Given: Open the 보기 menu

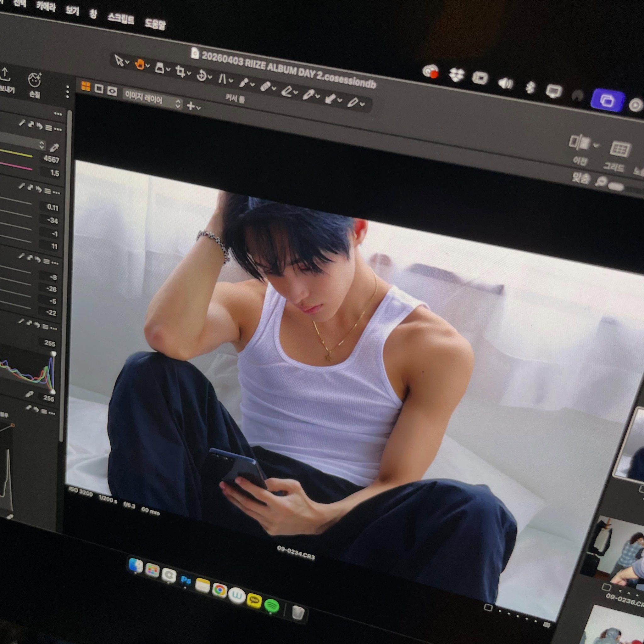Looking at the screenshot, I should (72, 11).
